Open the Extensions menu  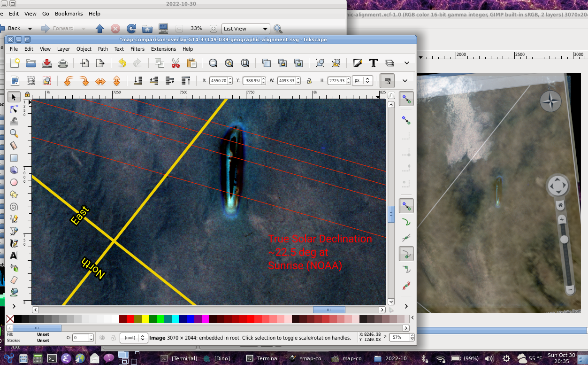pyautogui.click(x=163, y=49)
